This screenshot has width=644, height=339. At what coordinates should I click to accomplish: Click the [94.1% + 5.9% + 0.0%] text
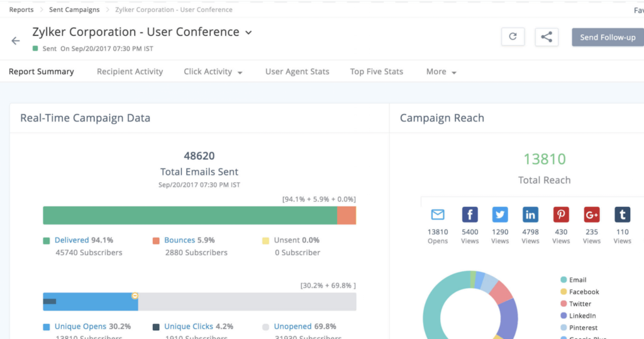point(319,199)
